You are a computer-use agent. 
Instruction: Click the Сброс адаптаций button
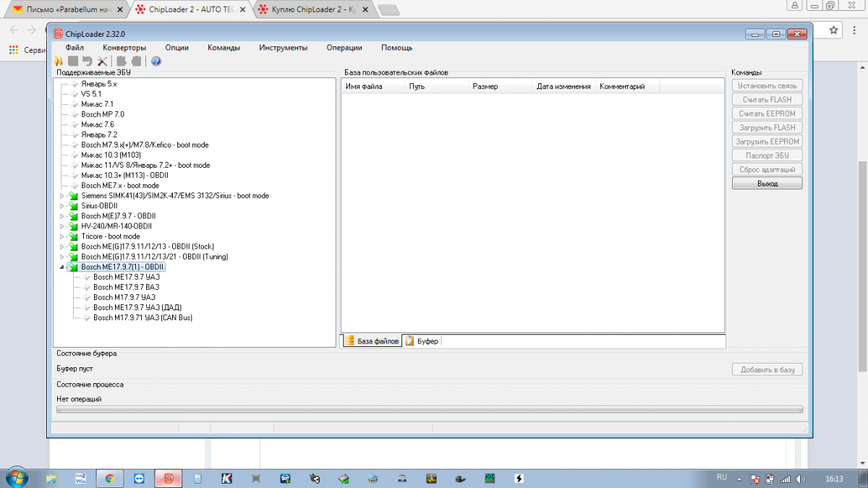tap(767, 170)
